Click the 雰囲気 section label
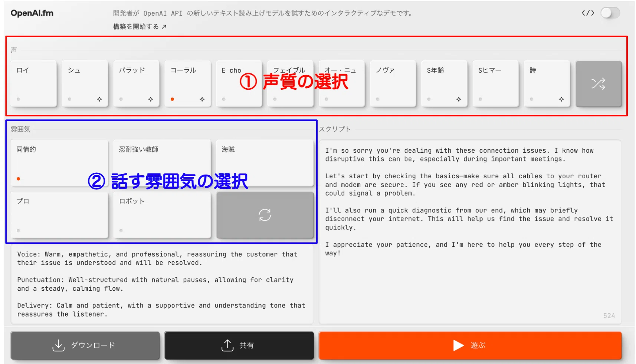636x364 pixels. click(20, 129)
